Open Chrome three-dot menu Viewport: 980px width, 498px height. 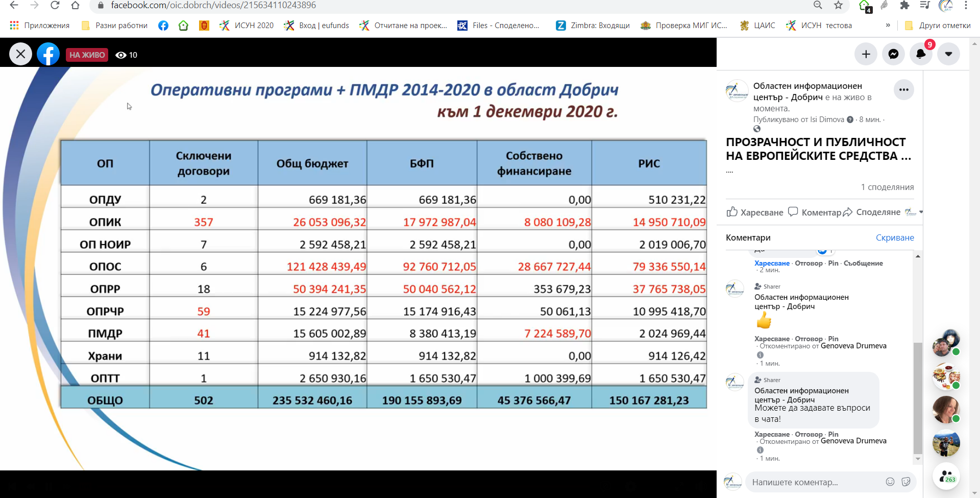(966, 5)
